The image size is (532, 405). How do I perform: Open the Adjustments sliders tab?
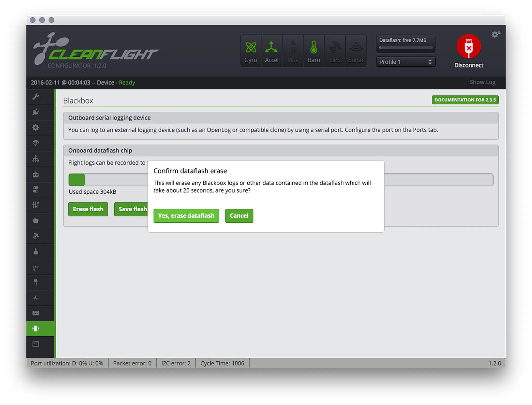36,205
